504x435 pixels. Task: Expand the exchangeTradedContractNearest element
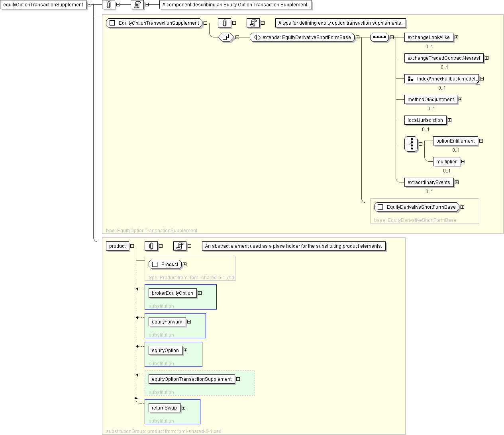tap(486, 58)
